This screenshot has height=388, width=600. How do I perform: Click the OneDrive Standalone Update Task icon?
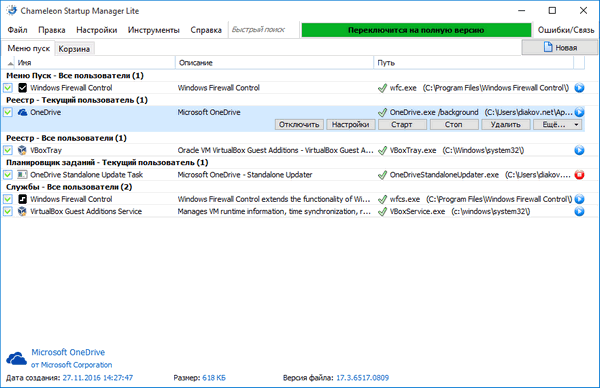tap(23, 175)
